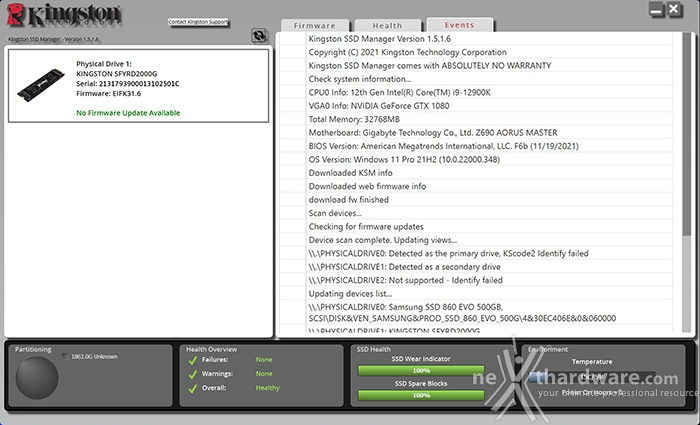Screen dimensions: 700x425
Task: Select 'Physical Drive 1:' label
Action: coord(104,64)
